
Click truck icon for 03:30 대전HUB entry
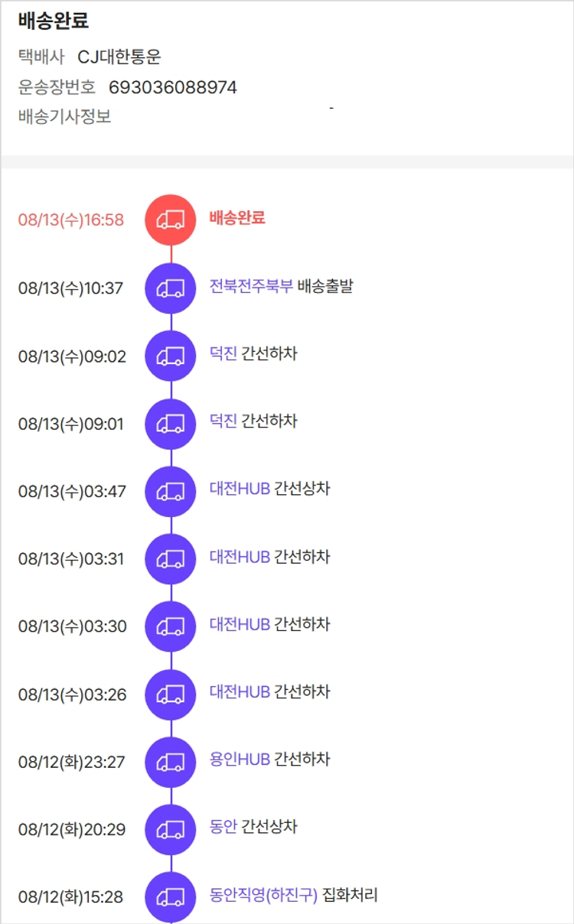170,626
